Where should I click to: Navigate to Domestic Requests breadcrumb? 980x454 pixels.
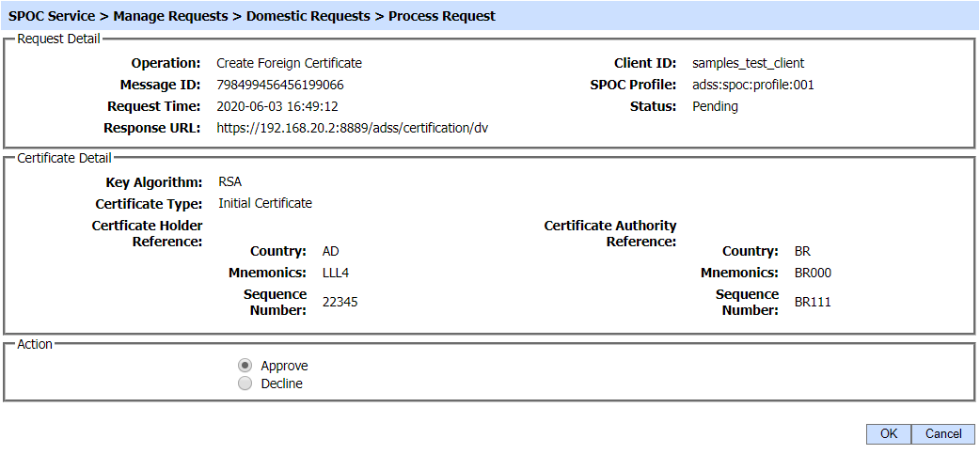[x=308, y=16]
